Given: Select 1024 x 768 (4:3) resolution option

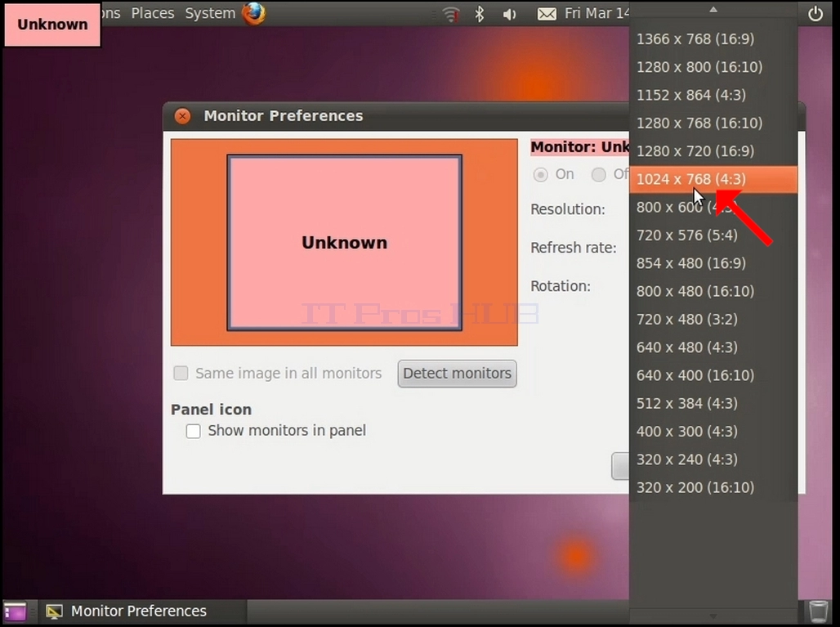Looking at the screenshot, I should 713,179.
